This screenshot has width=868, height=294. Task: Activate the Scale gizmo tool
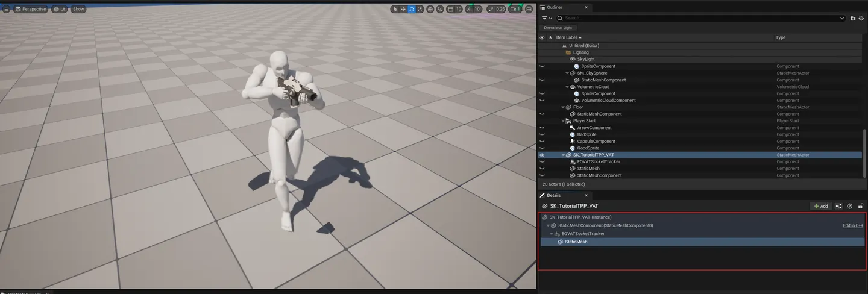[420, 9]
